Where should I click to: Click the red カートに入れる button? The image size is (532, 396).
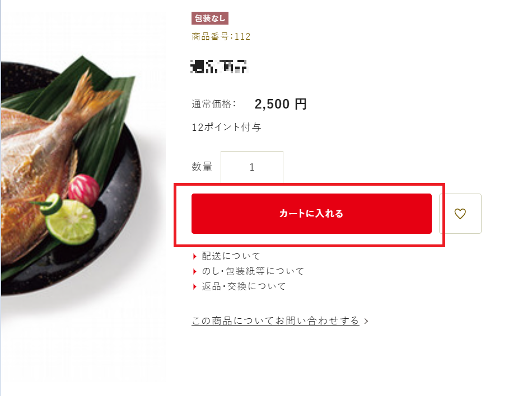point(311,214)
